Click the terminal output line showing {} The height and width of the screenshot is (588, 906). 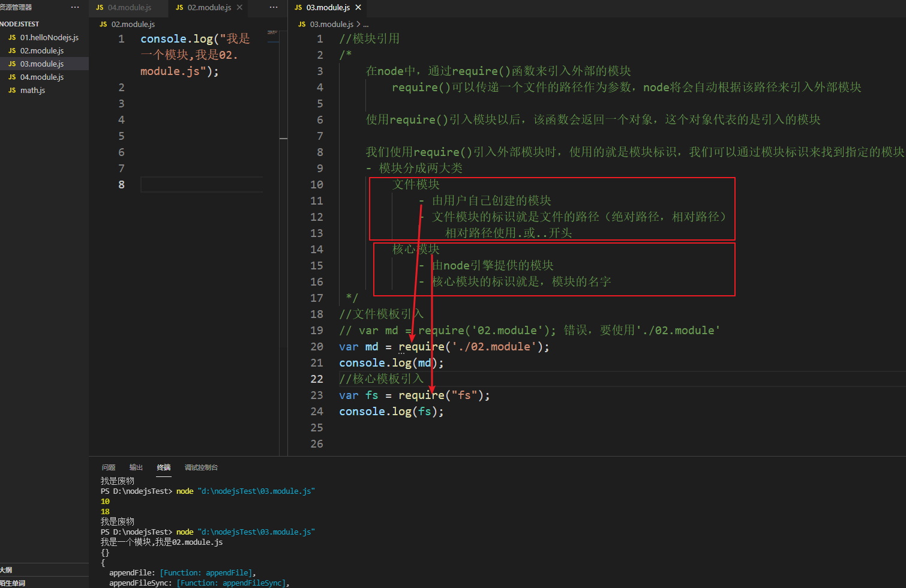[105, 553]
